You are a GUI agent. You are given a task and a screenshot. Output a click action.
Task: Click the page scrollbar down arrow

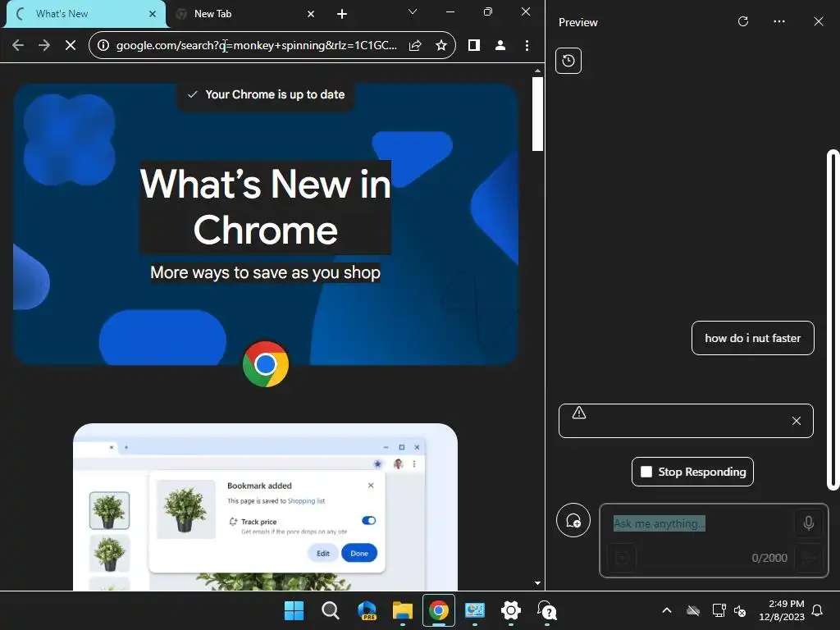(x=537, y=583)
